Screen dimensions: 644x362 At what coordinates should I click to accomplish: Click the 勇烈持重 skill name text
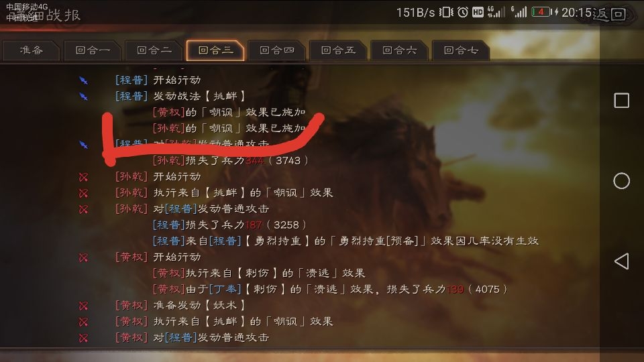click(278, 241)
